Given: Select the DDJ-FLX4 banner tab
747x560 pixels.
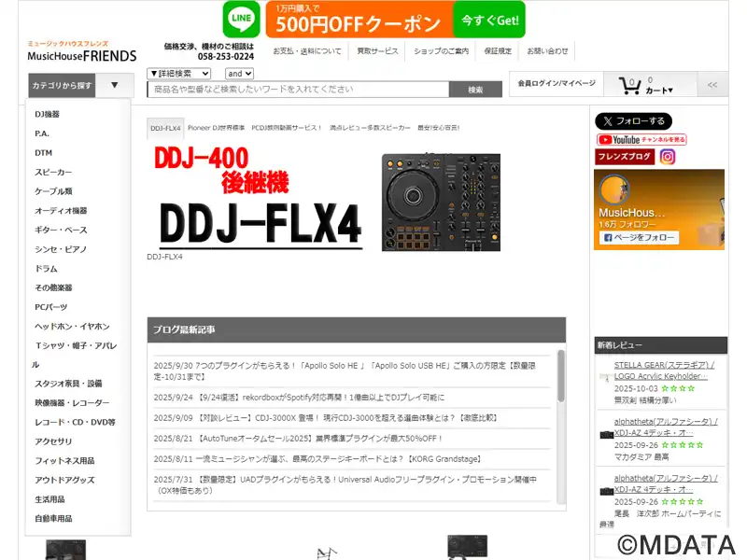Looking at the screenshot, I should pos(165,128).
